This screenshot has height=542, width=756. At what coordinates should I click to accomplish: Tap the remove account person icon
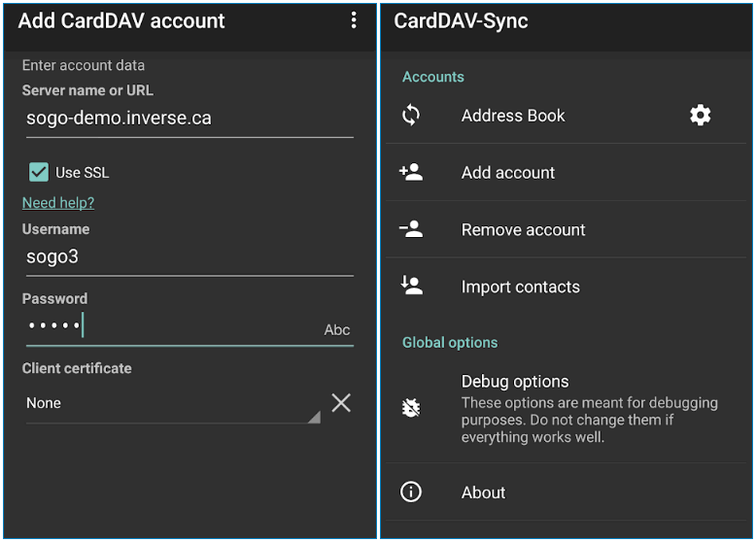411,229
